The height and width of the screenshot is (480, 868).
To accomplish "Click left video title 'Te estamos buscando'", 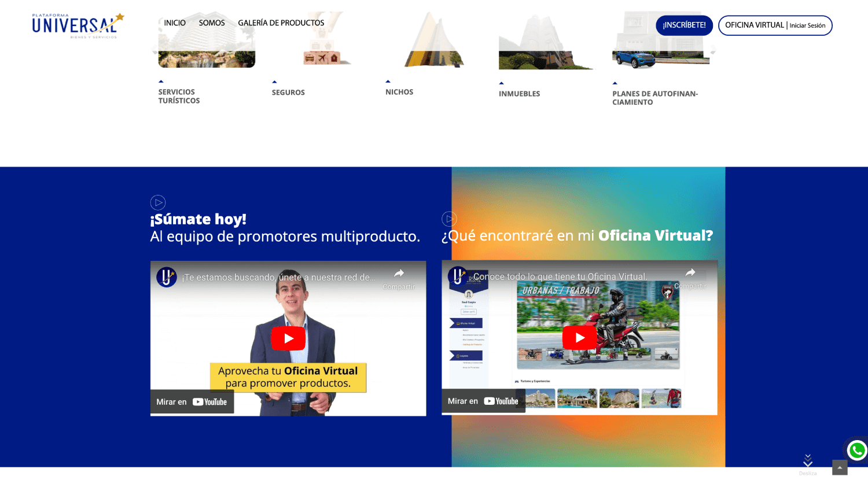I will pos(279,278).
